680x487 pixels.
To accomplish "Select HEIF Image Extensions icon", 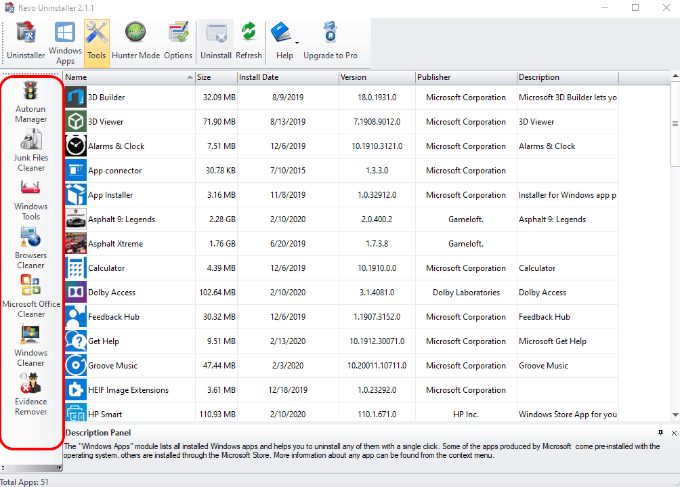I will click(x=76, y=390).
